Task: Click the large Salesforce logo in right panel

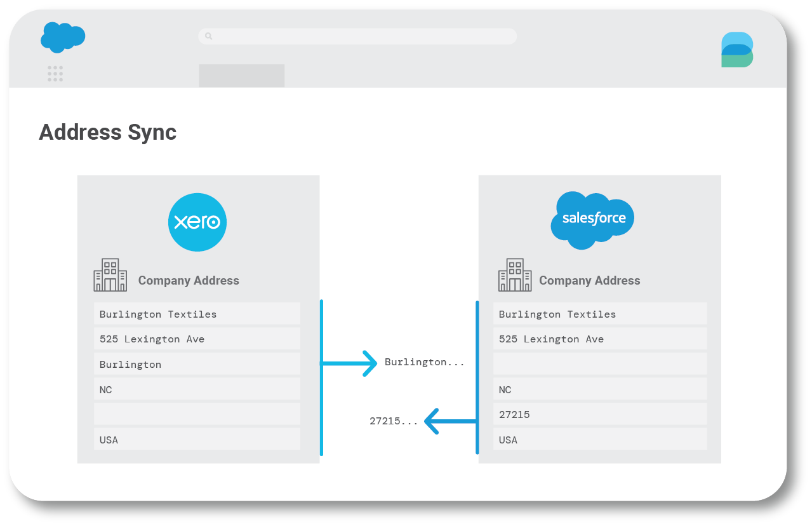Action: coord(592,220)
